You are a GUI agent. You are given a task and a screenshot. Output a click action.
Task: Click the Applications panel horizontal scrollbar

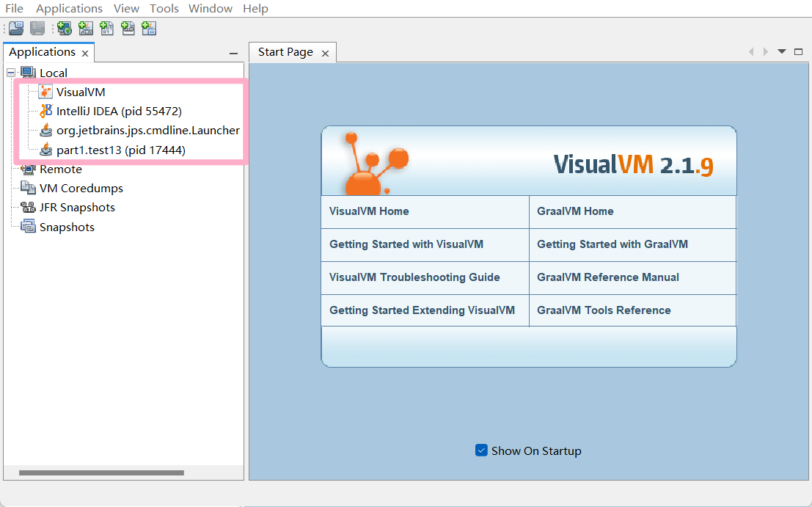pos(101,473)
